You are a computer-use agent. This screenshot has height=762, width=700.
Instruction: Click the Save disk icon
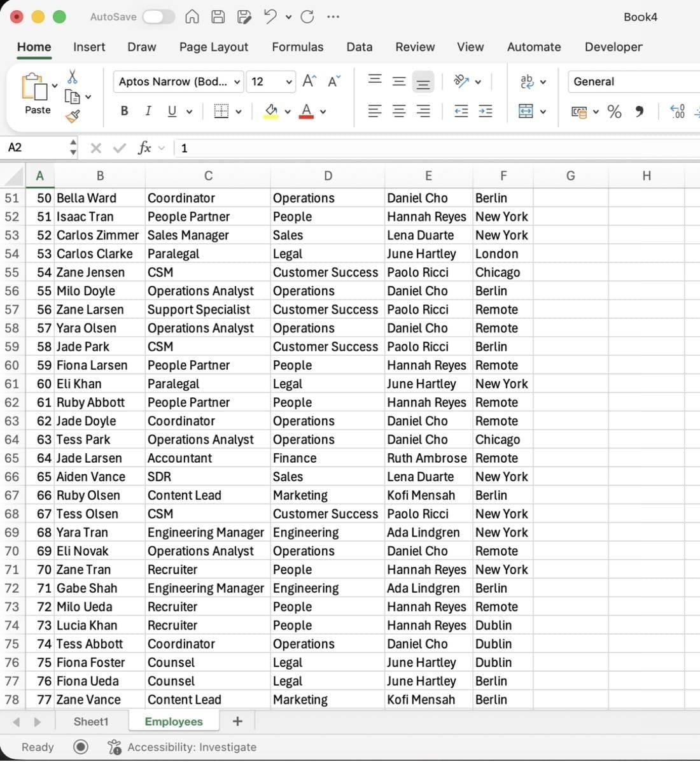tap(218, 17)
